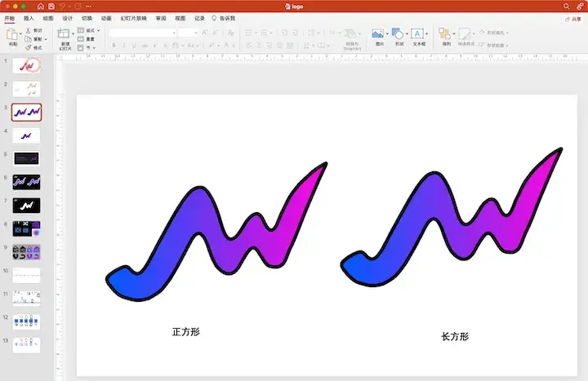
Task: Open the Arrange (排列) tool
Action: (x=444, y=33)
